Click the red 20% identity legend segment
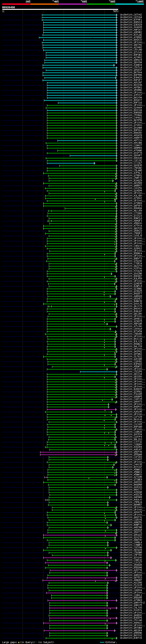The image size is (146, 644). coord(16,4)
